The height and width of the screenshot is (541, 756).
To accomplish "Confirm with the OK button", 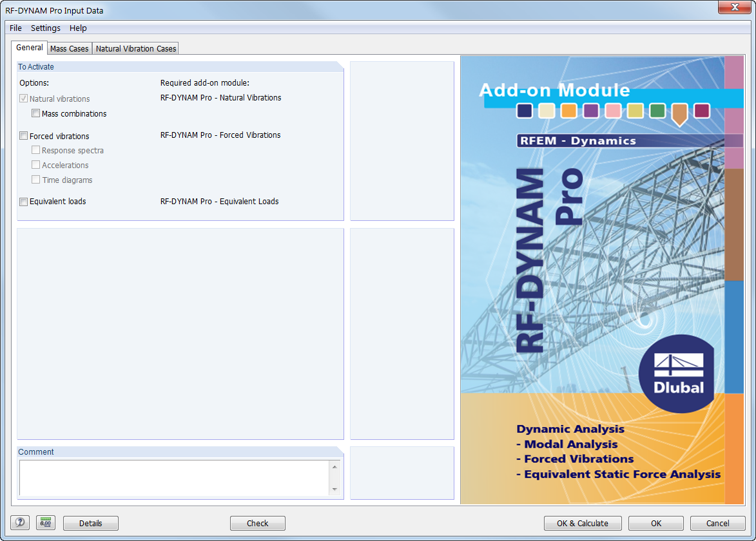I will pos(655,523).
